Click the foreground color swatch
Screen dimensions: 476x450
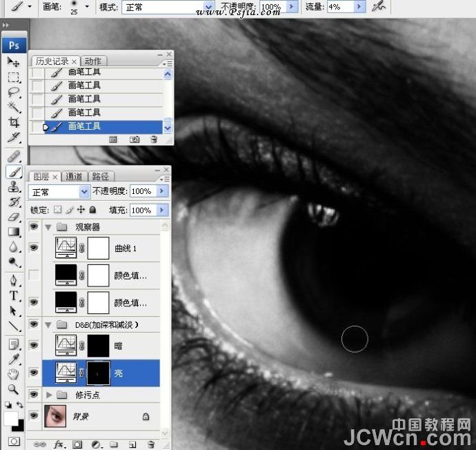[x=10, y=418]
